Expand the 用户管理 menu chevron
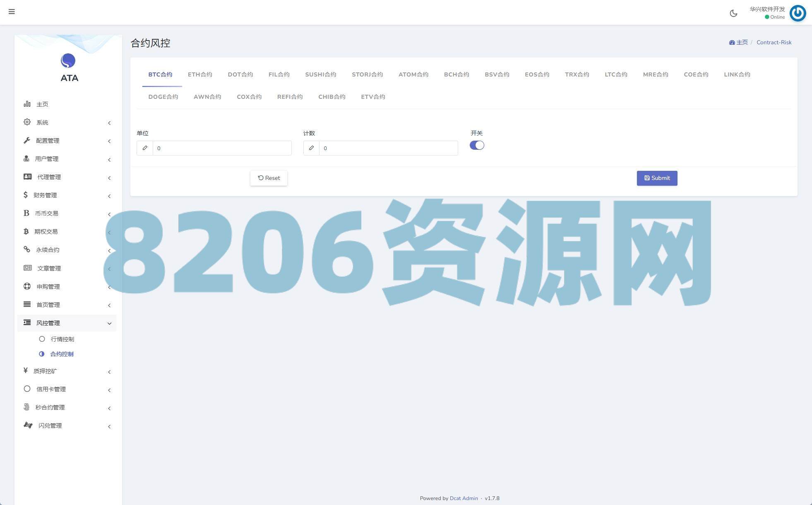Screen dimensions: 812x505 pyautogui.click(x=109, y=160)
